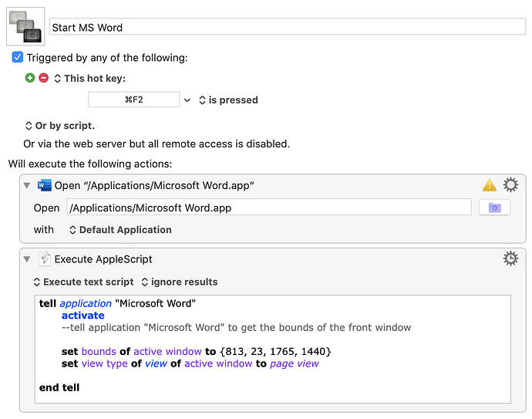This screenshot has width=532, height=419.
Task: Open the gear menu of the Open action
Action: 510,184
